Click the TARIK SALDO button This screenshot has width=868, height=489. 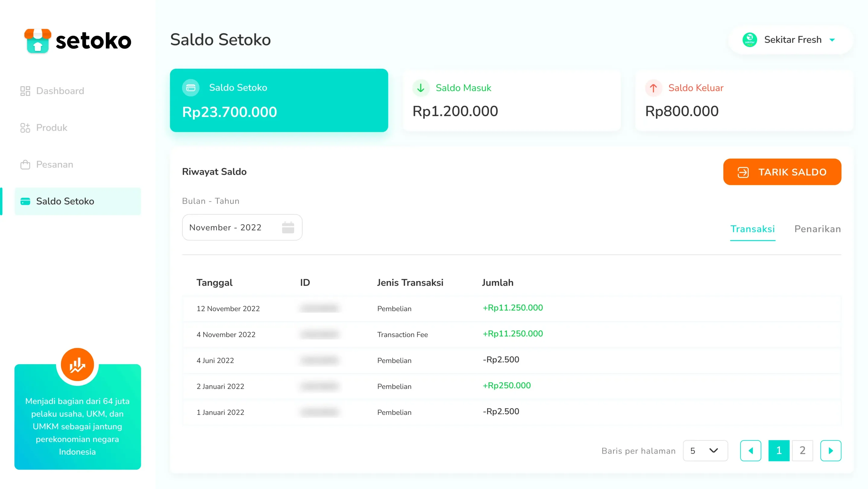(782, 172)
